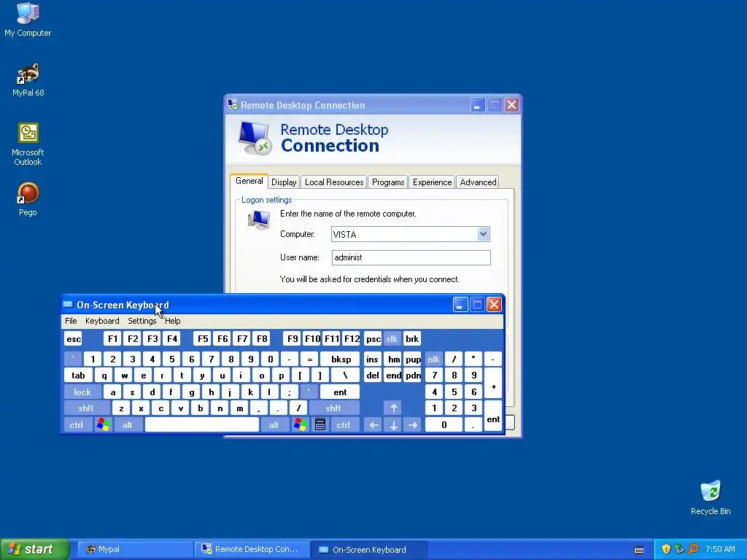Image resolution: width=747 pixels, height=560 pixels.
Task: Toggle the right alt key
Action: click(274, 425)
